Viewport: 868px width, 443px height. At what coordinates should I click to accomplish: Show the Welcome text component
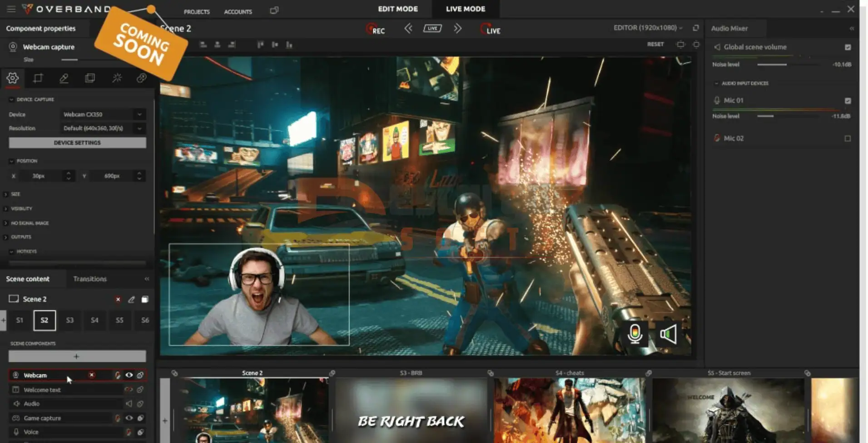point(129,389)
